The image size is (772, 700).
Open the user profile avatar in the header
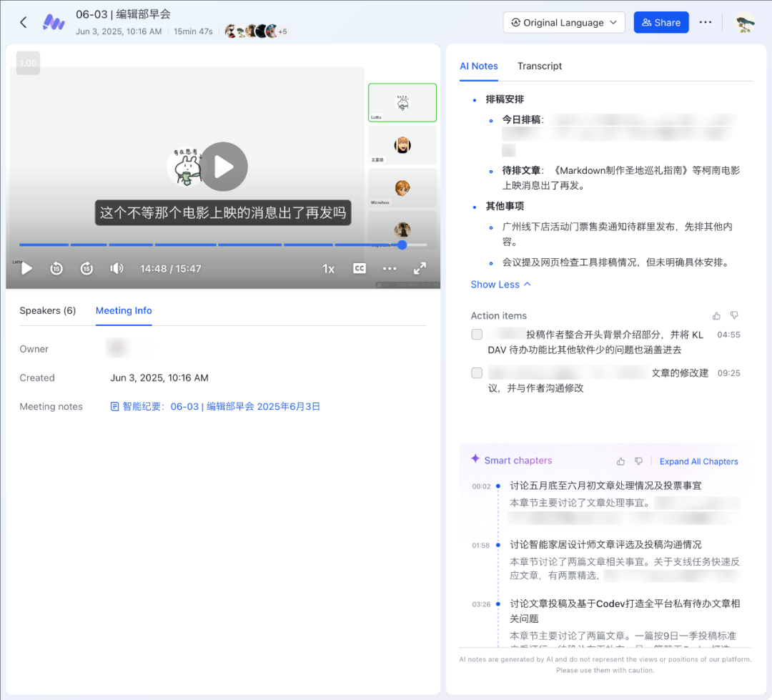744,22
